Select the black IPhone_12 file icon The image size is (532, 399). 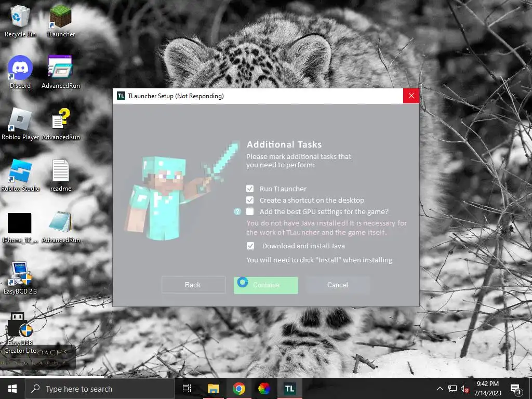20,227
